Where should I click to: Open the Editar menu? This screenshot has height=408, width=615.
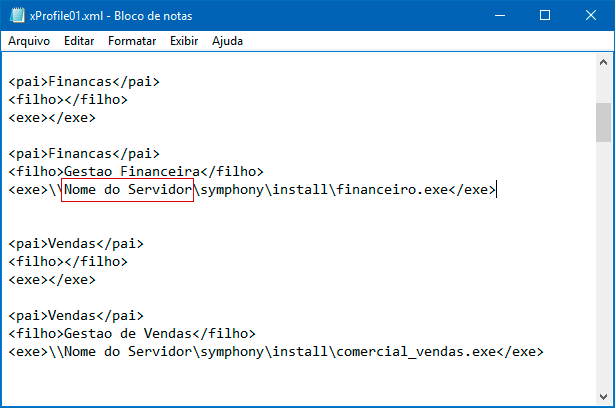[x=79, y=41]
